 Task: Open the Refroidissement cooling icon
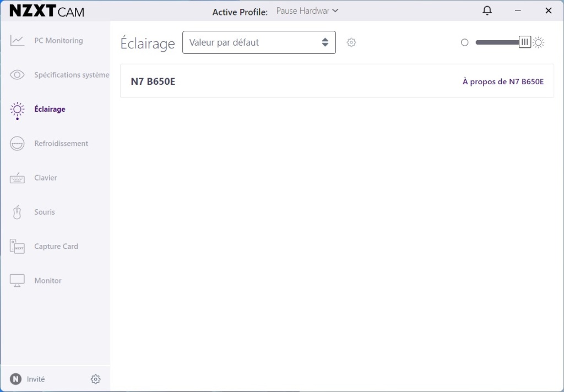click(x=17, y=144)
